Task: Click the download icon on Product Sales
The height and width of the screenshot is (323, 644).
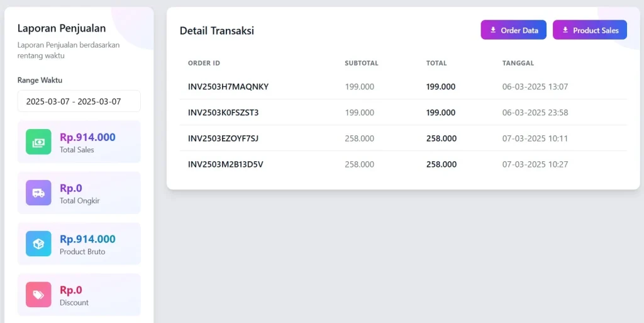Action: [x=565, y=30]
